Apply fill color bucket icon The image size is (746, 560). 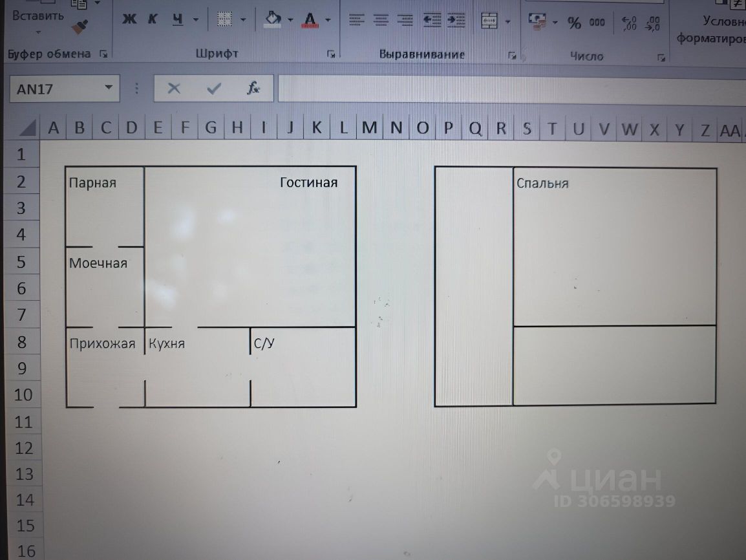pyautogui.click(x=273, y=19)
